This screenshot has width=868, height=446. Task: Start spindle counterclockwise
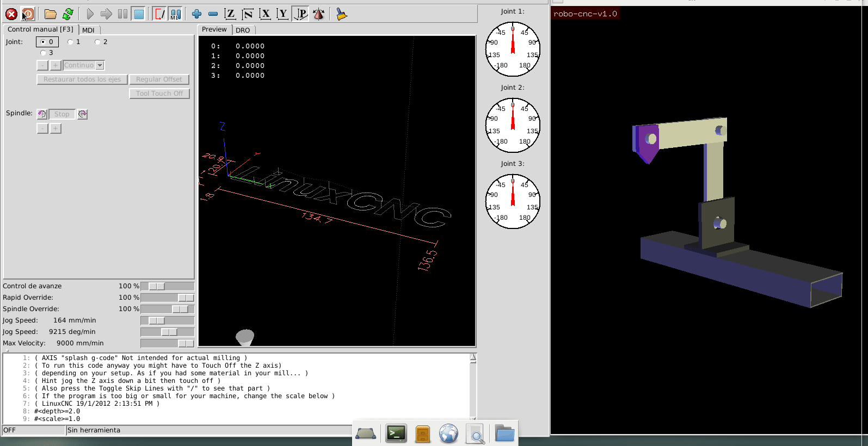[42, 114]
